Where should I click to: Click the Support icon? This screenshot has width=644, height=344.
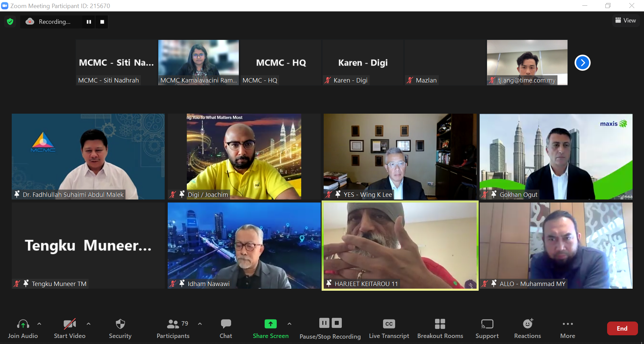tap(487, 328)
